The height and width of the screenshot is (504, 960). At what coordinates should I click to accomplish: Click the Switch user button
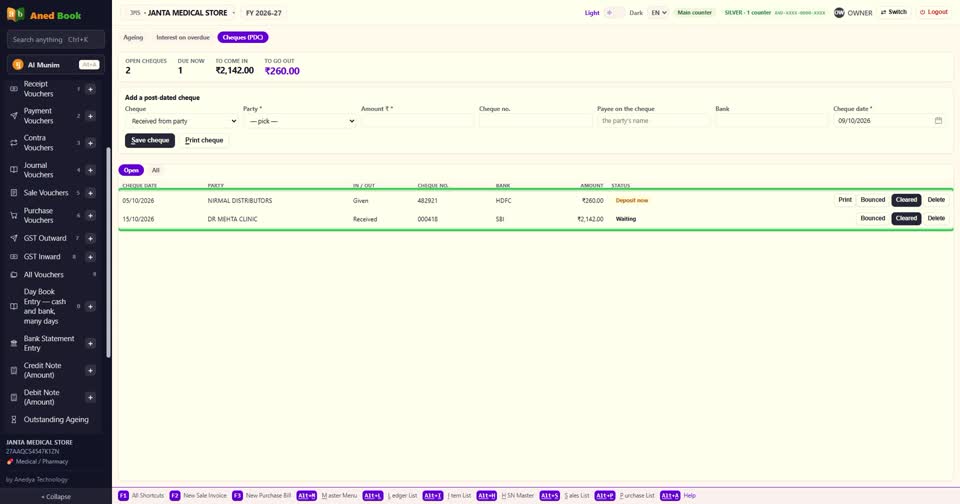pos(894,12)
